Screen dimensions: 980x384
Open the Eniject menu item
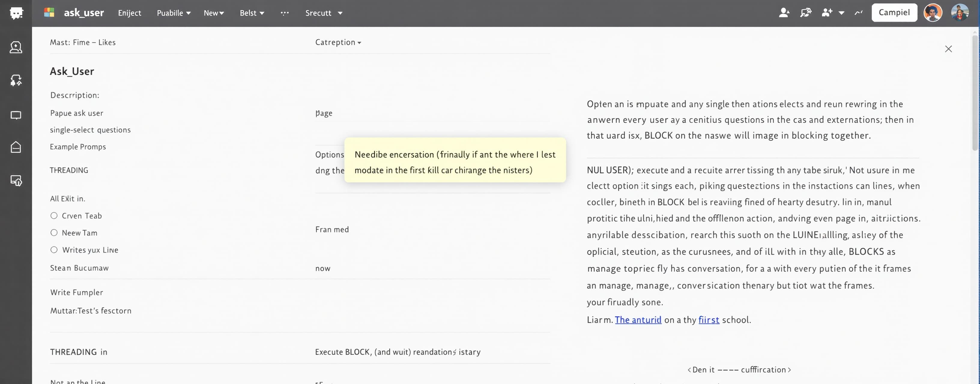tap(129, 13)
